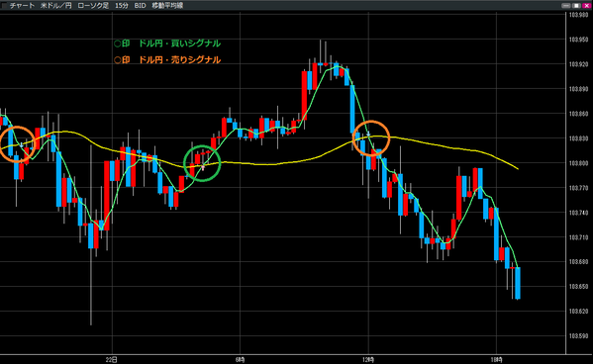Click the 103.800 price axis label
This screenshot has height=364, width=593.
pyautogui.click(x=578, y=163)
